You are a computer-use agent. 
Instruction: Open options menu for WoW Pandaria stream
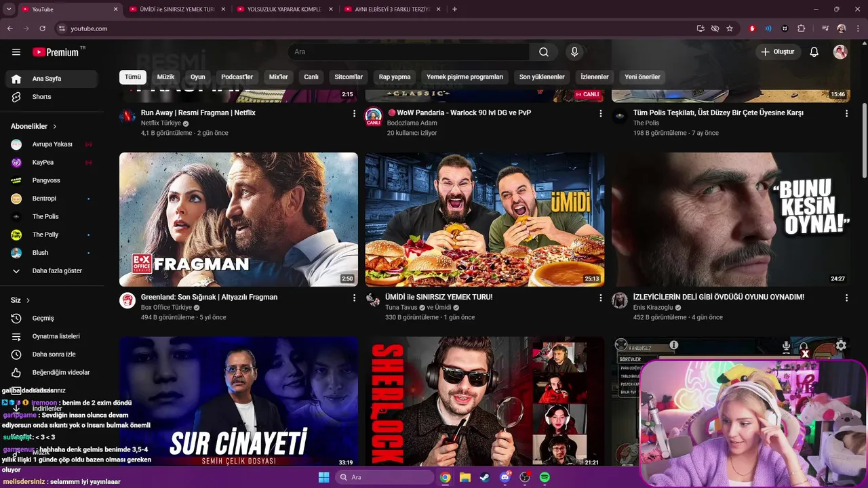600,114
